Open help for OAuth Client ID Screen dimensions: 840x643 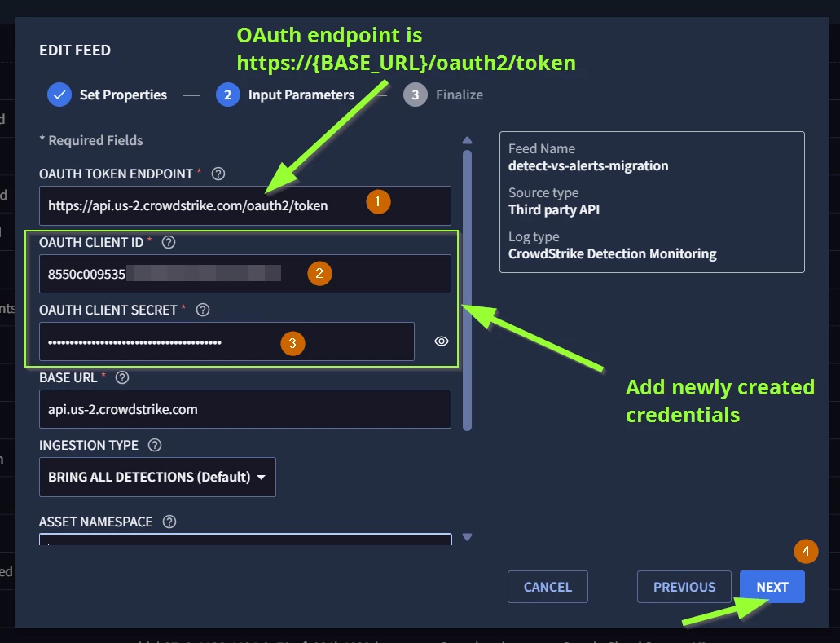[x=168, y=242]
